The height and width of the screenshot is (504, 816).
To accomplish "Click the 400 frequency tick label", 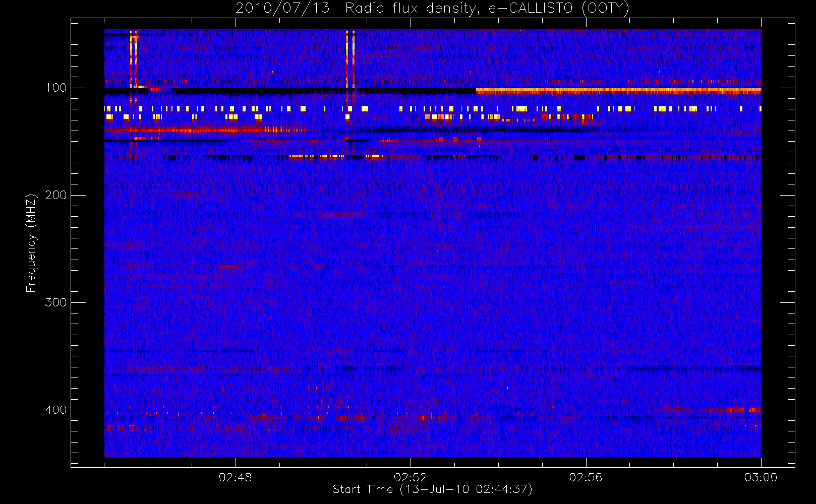I will click(x=55, y=410).
